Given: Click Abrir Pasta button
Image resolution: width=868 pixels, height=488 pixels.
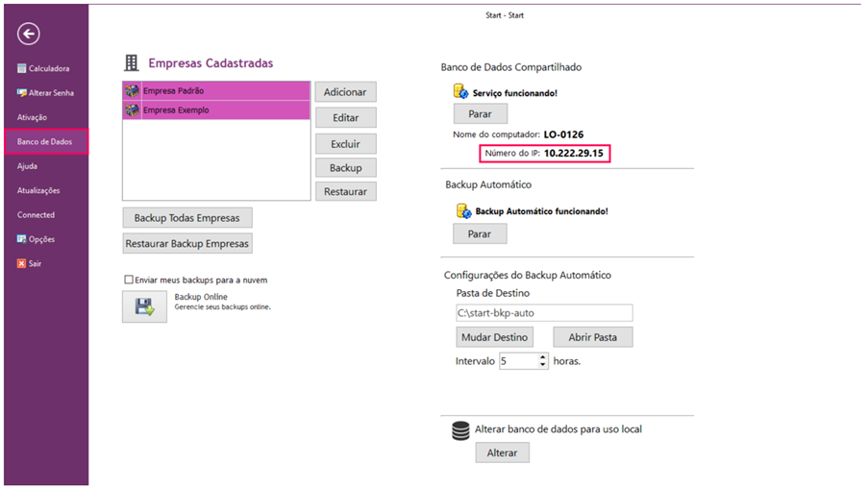Looking at the screenshot, I should [592, 337].
